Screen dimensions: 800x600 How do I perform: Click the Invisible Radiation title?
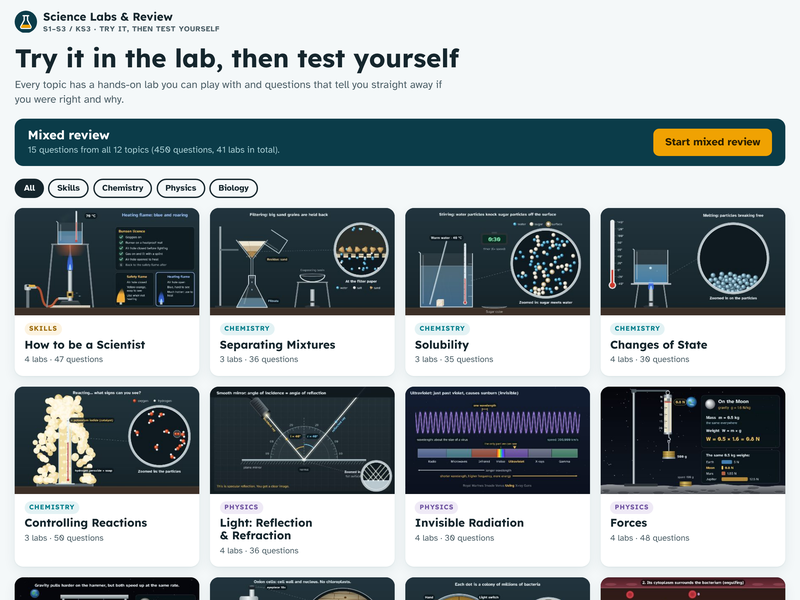(x=469, y=523)
